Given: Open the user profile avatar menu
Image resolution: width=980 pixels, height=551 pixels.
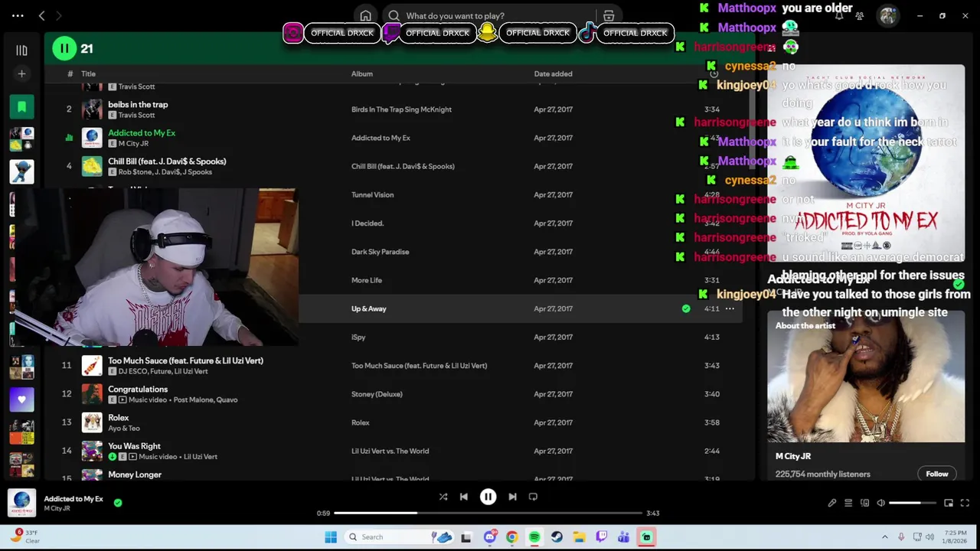Looking at the screenshot, I should pos(888,16).
